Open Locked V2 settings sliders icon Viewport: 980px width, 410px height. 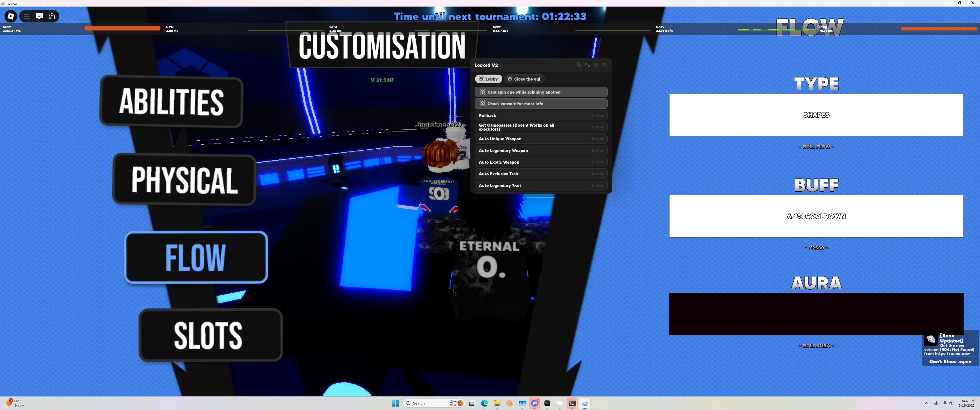tap(587, 65)
